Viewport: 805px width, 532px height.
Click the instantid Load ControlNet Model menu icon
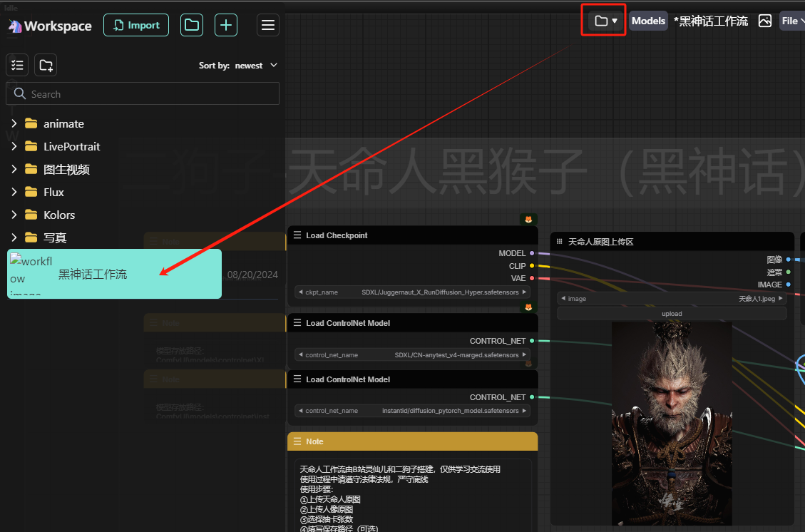[297, 379]
